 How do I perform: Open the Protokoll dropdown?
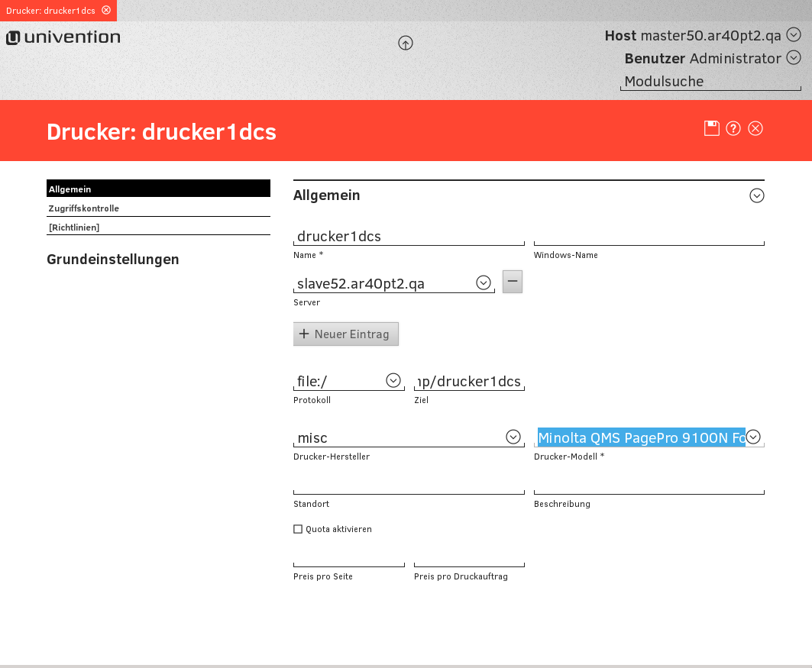[393, 380]
